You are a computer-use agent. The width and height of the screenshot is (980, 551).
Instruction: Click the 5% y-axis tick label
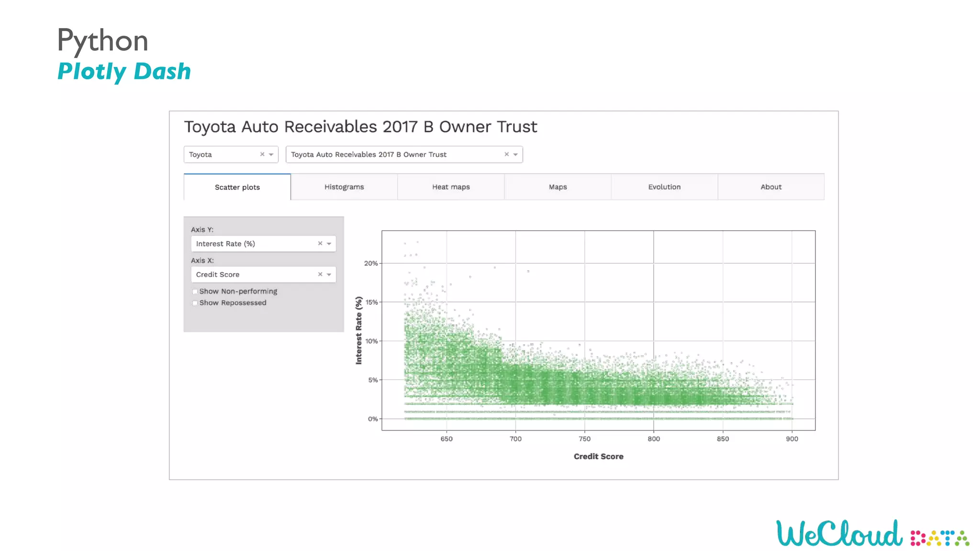pyautogui.click(x=373, y=380)
